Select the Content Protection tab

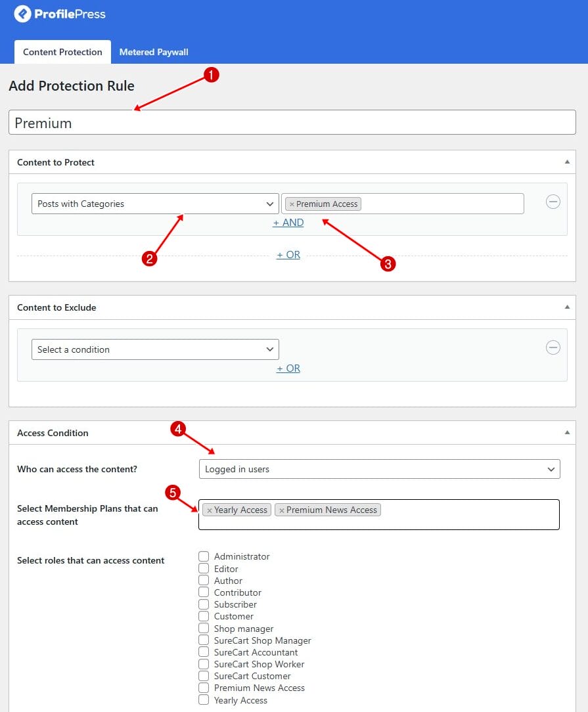point(62,52)
